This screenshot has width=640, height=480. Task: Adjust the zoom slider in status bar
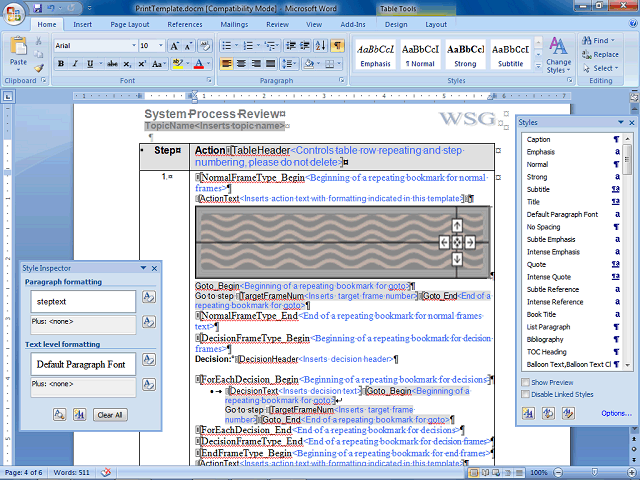click(595, 473)
